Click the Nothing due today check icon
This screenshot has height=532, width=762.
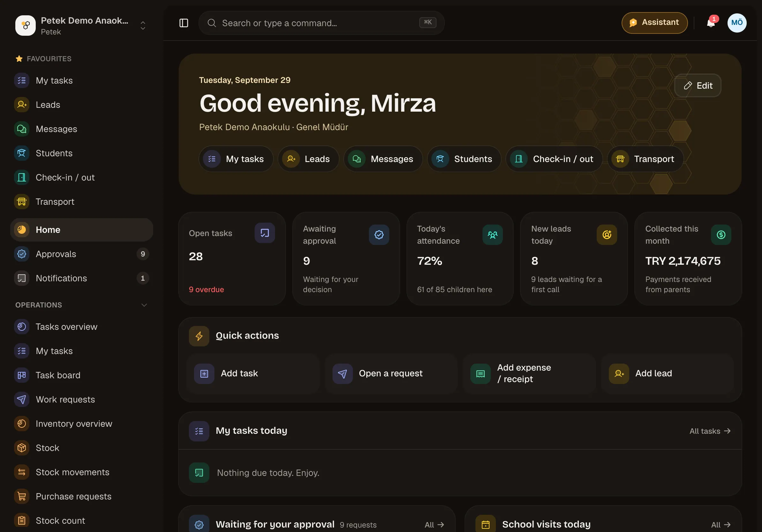click(x=199, y=473)
